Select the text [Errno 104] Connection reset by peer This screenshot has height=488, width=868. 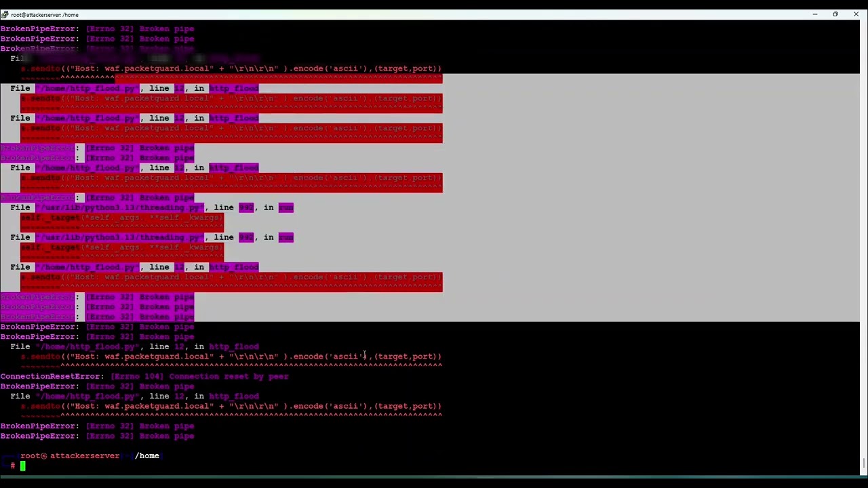(x=200, y=376)
